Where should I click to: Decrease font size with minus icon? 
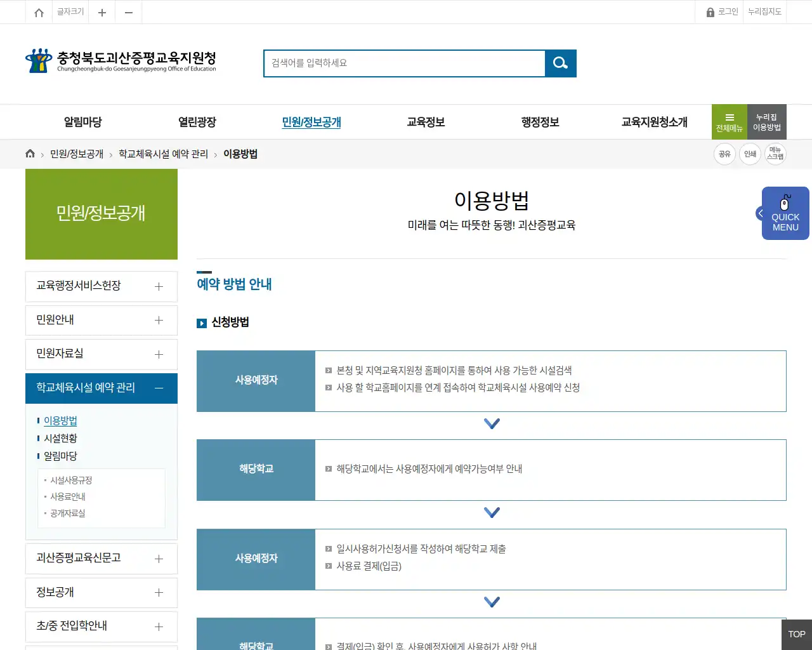[x=129, y=12]
